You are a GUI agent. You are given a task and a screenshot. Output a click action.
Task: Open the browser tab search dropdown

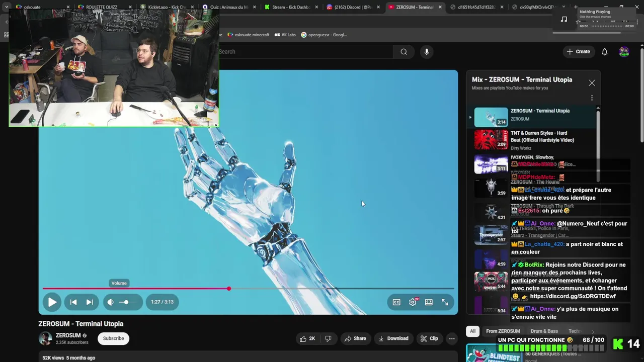(7, 7)
